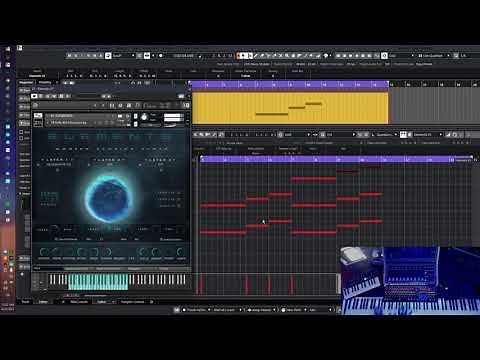This screenshot has height=360, width=480.
Task: Click the Kontakt instrument info icon
Action: click(128, 116)
